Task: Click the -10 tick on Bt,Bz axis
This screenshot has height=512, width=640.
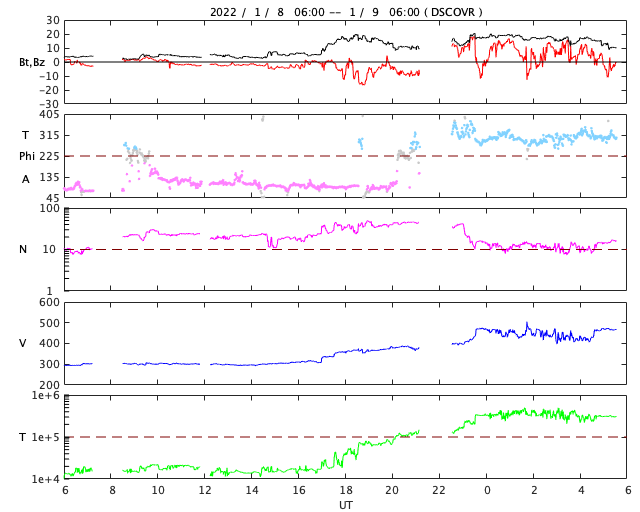Action: click(49, 76)
